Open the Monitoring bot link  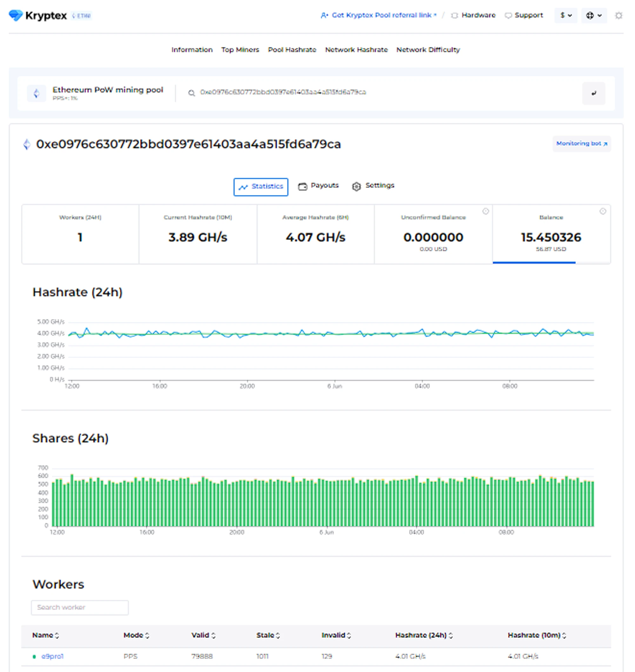point(582,144)
